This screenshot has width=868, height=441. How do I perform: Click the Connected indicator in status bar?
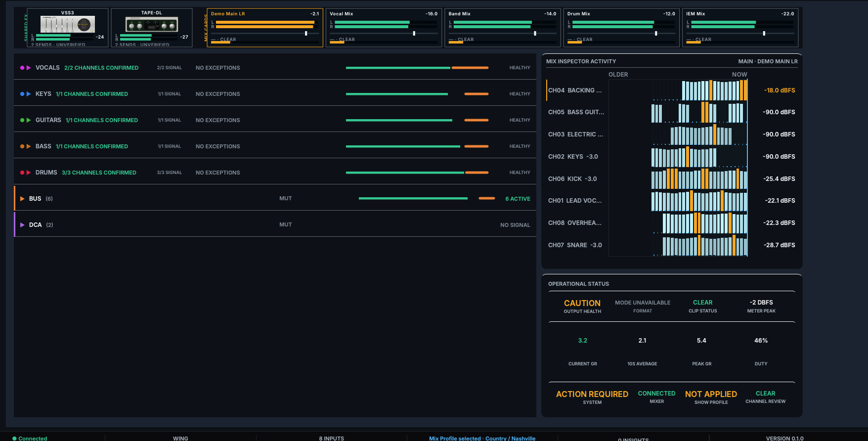tap(30, 438)
